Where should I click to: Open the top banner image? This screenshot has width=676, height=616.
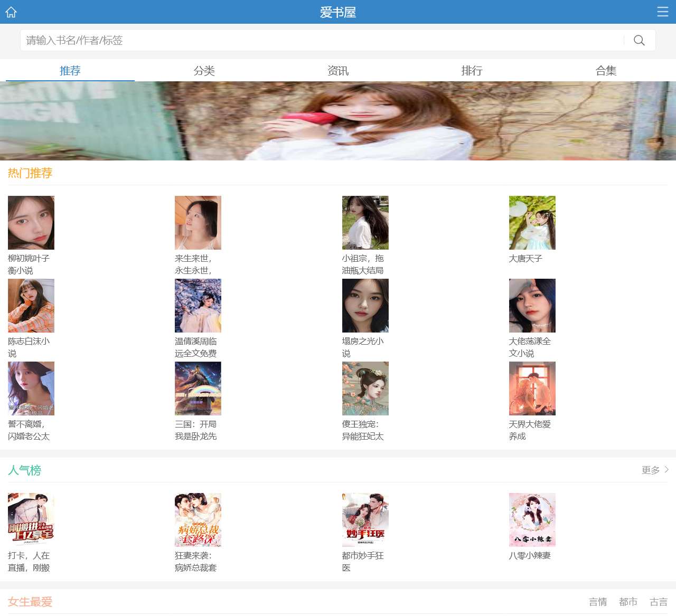click(x=338, y=121)
